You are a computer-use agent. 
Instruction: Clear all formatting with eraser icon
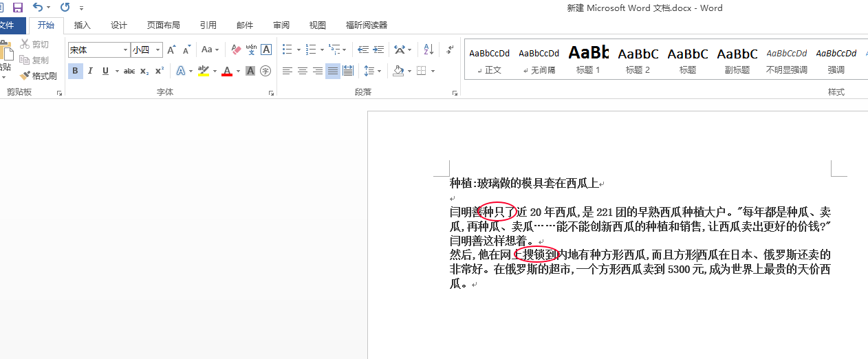click(x=236, y=50)
